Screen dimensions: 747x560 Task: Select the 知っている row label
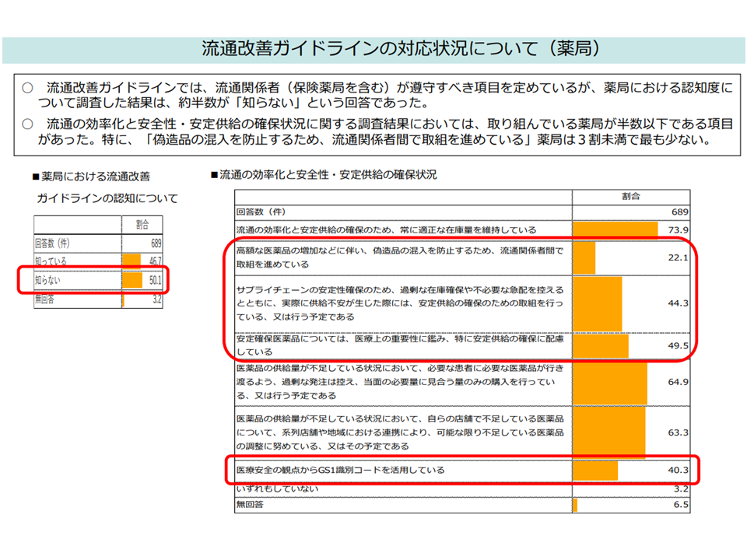[x=51, y=261]
